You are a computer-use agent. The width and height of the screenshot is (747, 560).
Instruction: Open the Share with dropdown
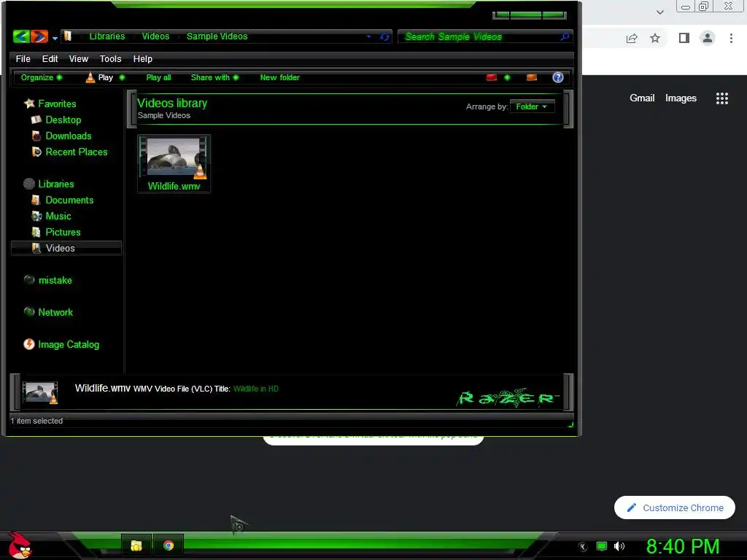click(215, 77)
